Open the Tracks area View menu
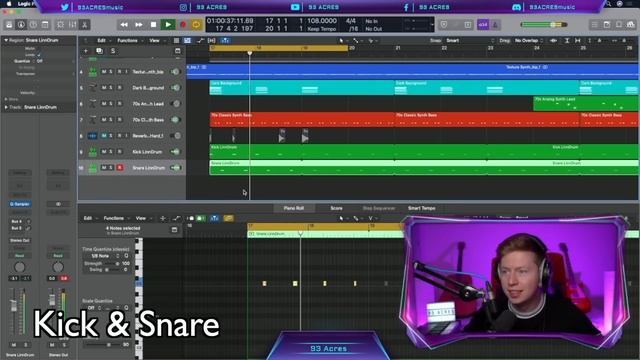Image resolution: width=640 pixels, height=360 pixels. click(x=156, y=40)
